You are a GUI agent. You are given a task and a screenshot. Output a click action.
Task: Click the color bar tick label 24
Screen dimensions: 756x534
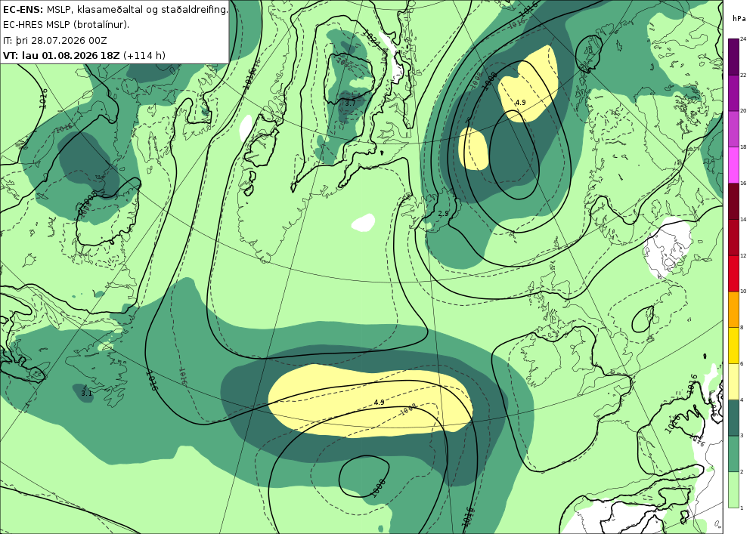[x=743, y=39]
